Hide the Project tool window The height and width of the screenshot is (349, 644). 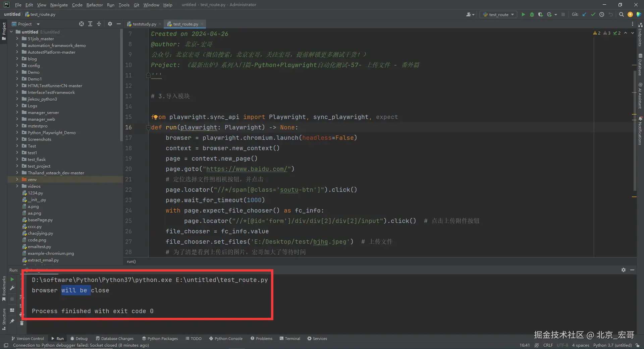(x=118, y=24)
